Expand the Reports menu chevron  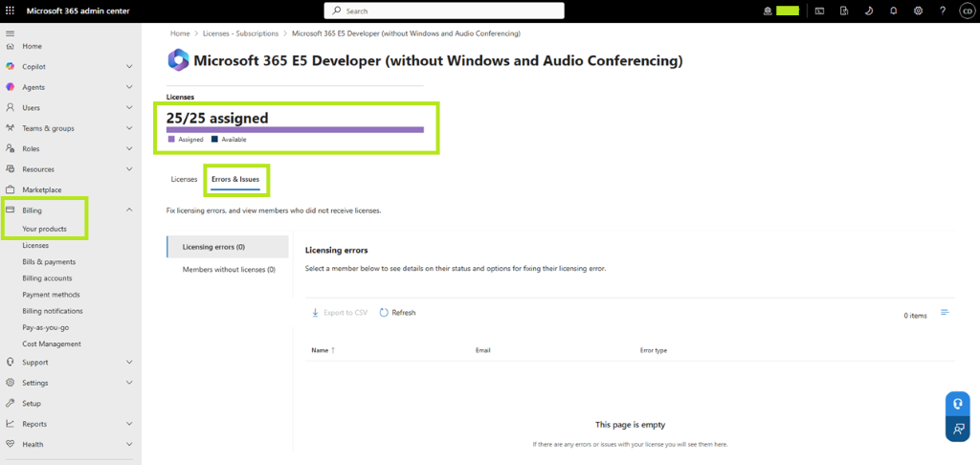click(x=129, y=424)
